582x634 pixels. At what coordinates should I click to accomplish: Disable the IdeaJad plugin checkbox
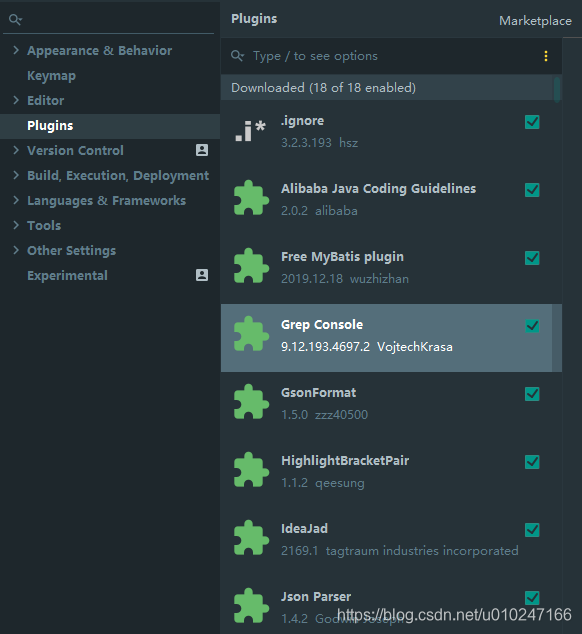pos(532,529)
